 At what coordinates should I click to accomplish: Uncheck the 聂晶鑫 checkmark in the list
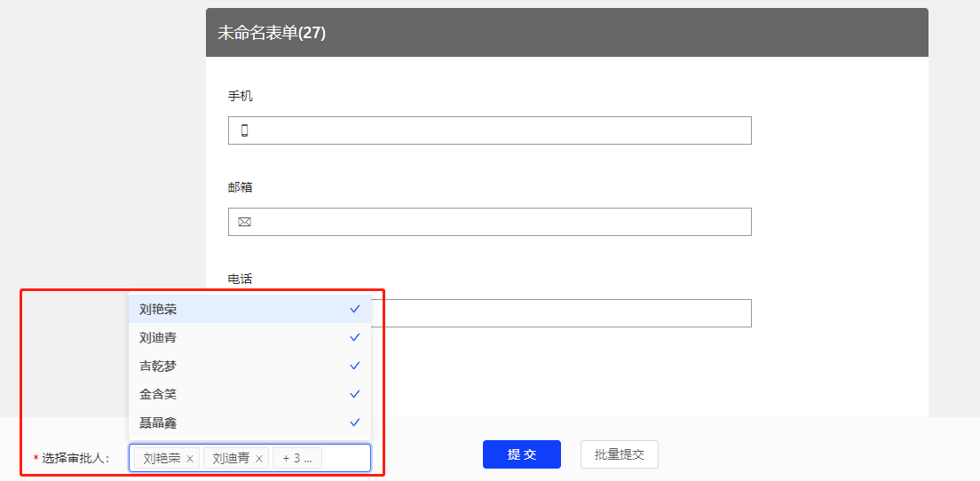tap(355, 422)
